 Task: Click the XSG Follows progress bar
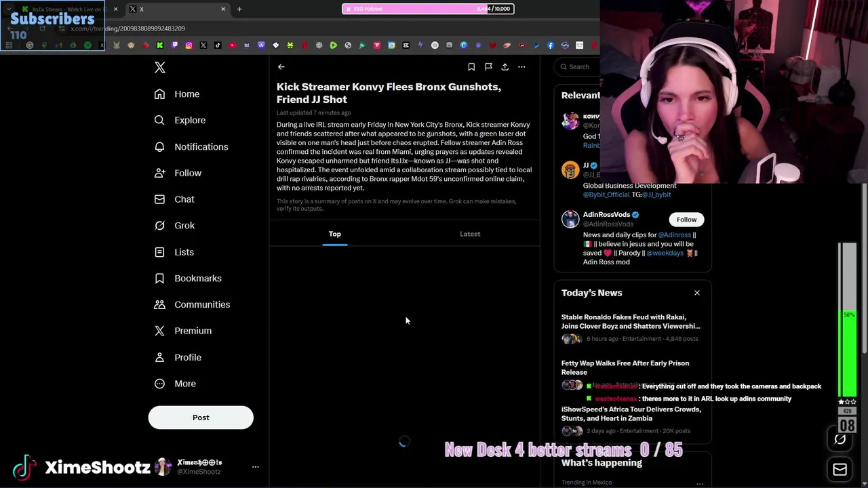(428, 9)
